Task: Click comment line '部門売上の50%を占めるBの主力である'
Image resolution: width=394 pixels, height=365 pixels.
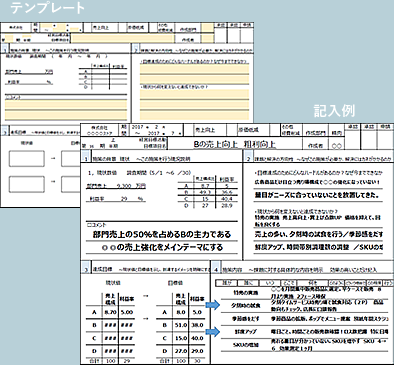Action: [x=162, y=234]
